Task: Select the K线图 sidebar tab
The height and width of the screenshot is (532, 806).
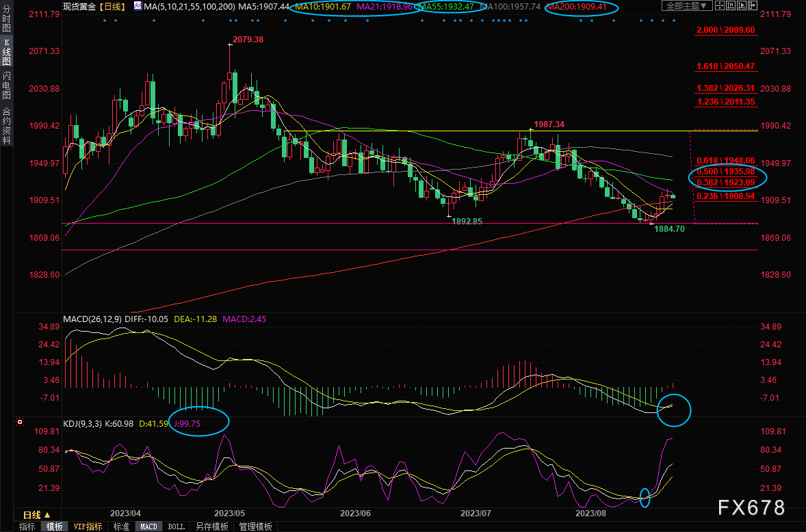Action: pyautogui.click(x=7, y=51)
